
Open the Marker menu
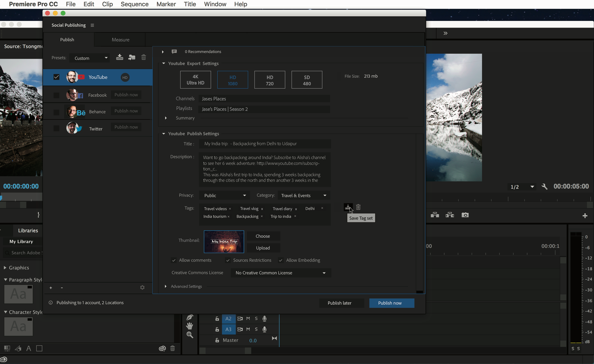coord(166,4)
